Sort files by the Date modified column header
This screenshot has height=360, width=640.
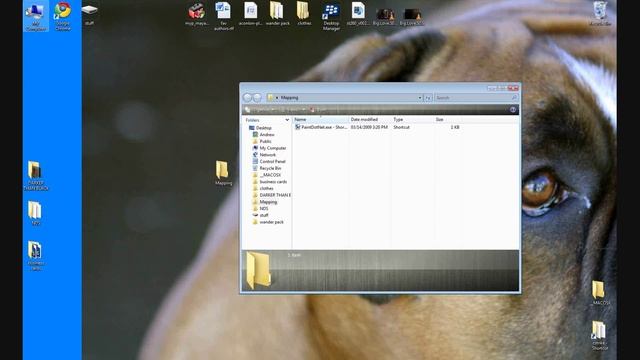click(x=371, y=120)
